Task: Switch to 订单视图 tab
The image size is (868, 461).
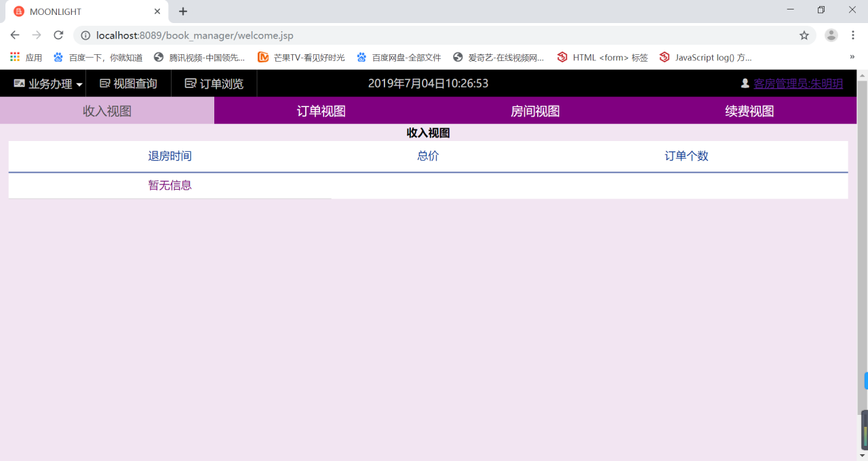Action: coord(321,111)
